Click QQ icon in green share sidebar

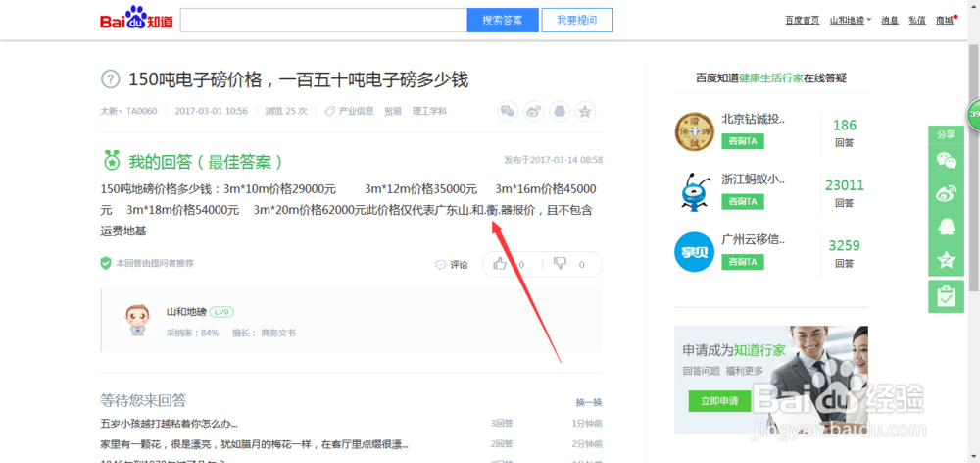click(946, 227)
